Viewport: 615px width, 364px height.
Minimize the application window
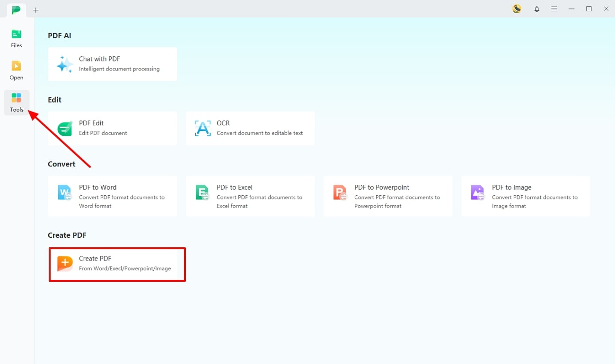572,9
